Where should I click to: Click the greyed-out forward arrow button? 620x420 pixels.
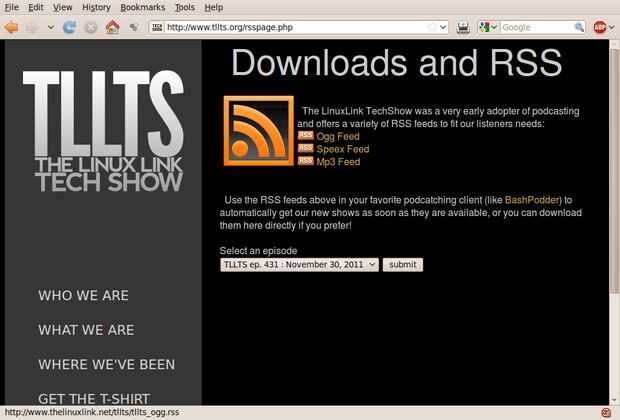tap(32, 27)
